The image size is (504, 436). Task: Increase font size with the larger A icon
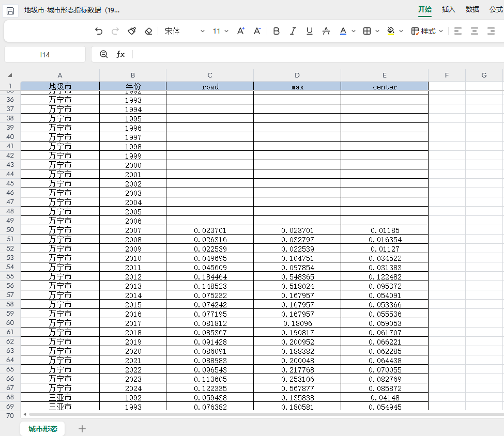[241, 32]
